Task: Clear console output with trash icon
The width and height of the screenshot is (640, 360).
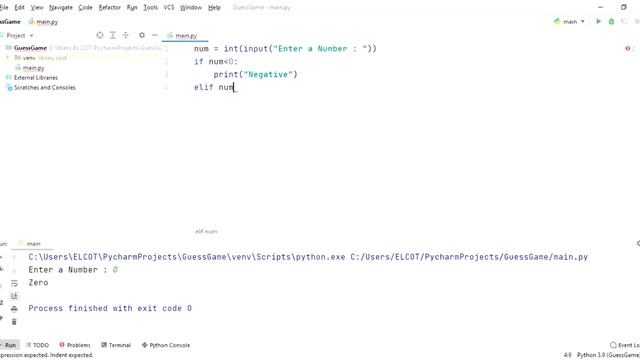Action: [14, 322]
